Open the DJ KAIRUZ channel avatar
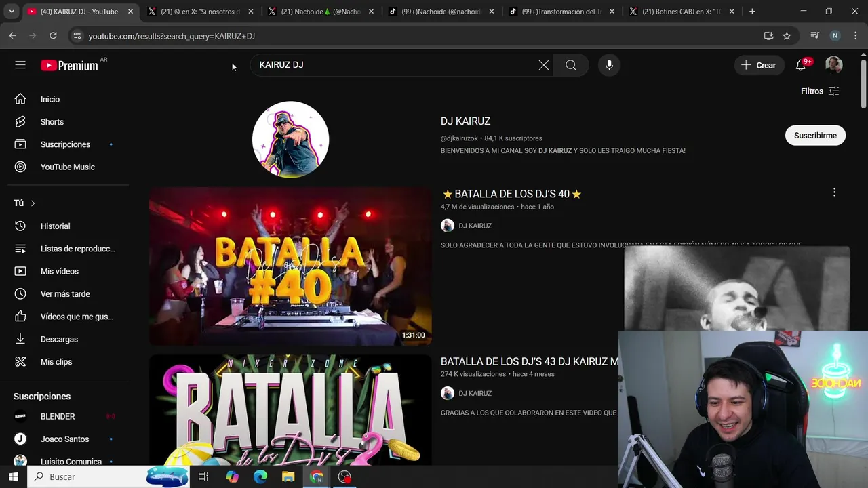The height and width of the screenshot is (488, 868). click(290, 140)
